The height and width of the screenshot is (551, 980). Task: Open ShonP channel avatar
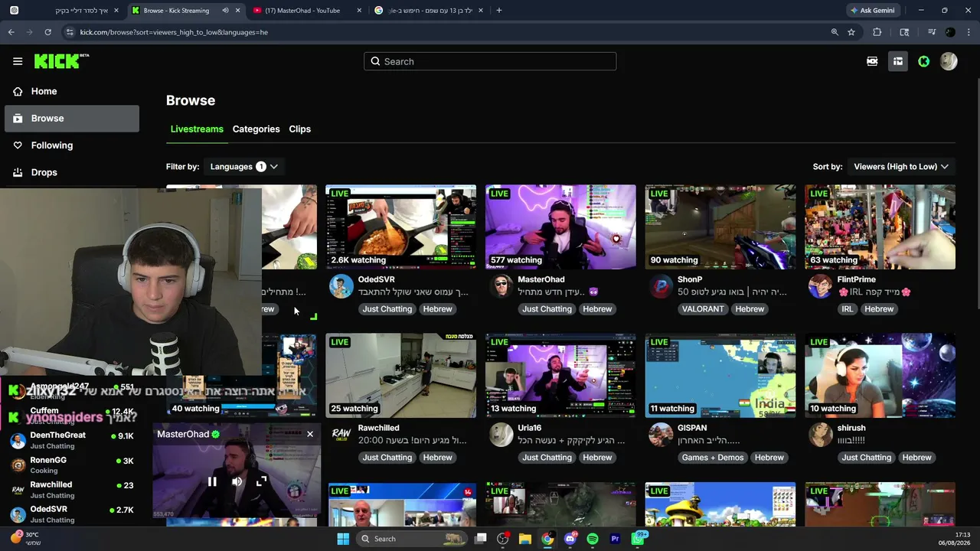[661, 286]
